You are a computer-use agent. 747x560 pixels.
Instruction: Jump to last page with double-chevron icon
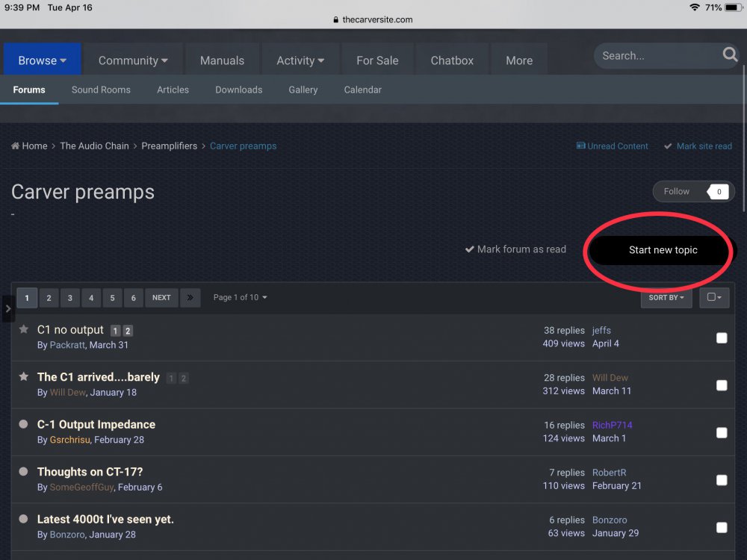(190, 298)
